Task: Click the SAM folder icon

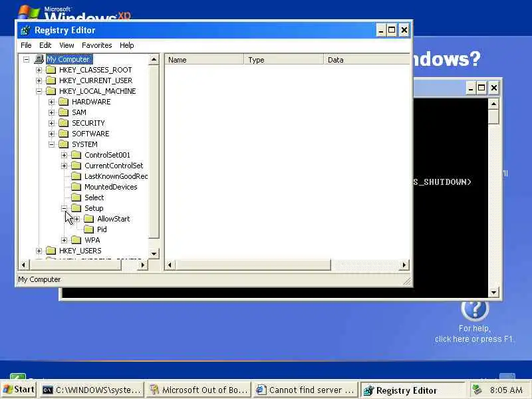Action: click(63, 112)
